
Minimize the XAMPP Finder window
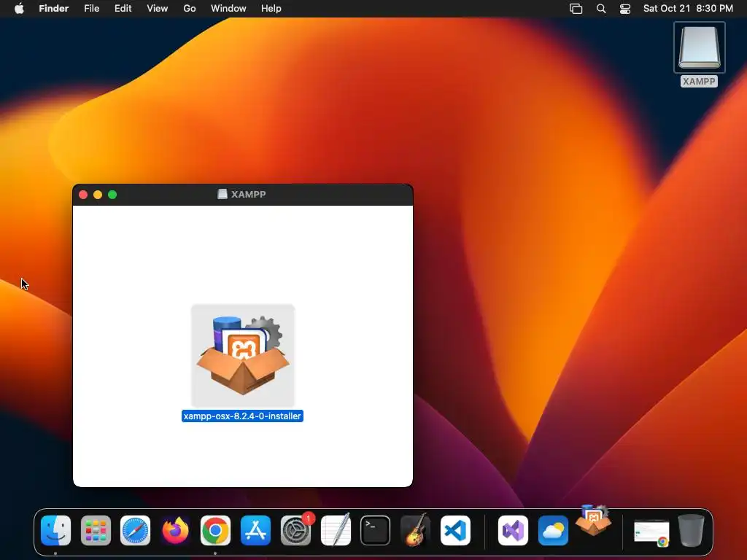click(x=98, y=195)
